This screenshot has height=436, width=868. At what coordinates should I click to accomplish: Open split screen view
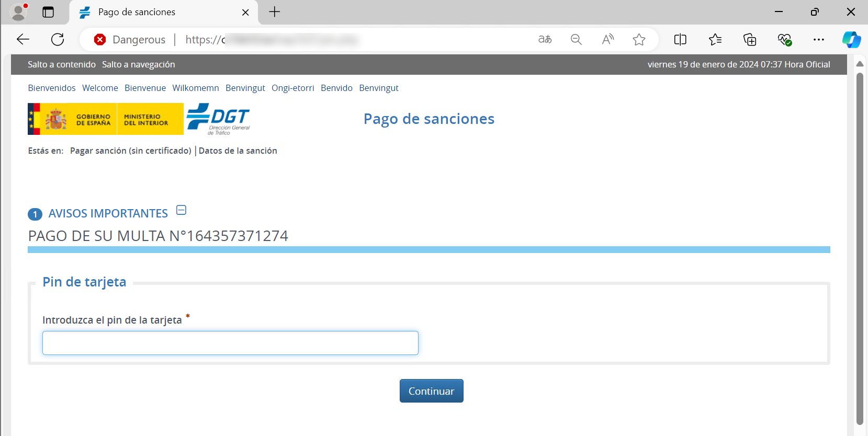(x=680, y=40)
